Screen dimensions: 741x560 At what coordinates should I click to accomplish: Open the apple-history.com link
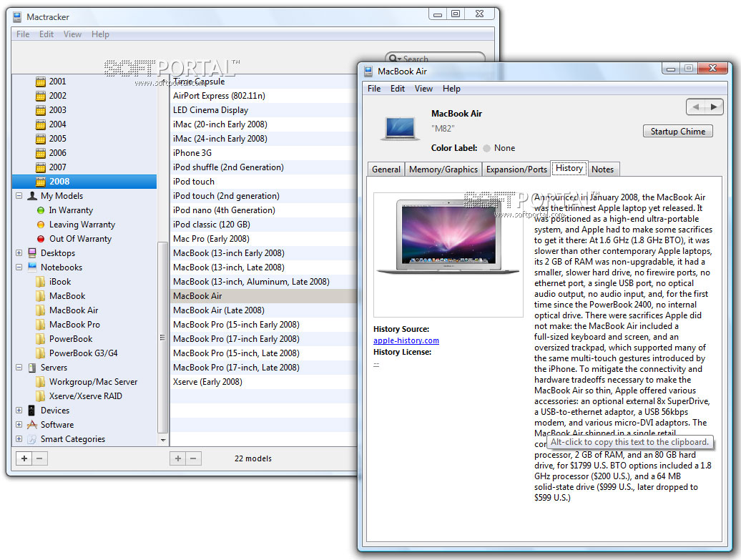(406, 340)
